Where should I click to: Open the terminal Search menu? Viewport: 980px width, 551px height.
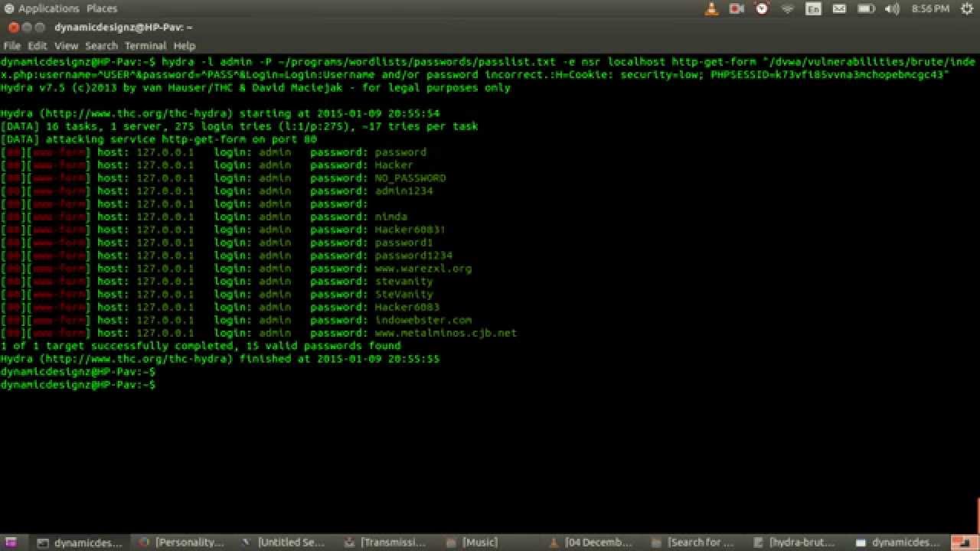(x=101, y=46)
